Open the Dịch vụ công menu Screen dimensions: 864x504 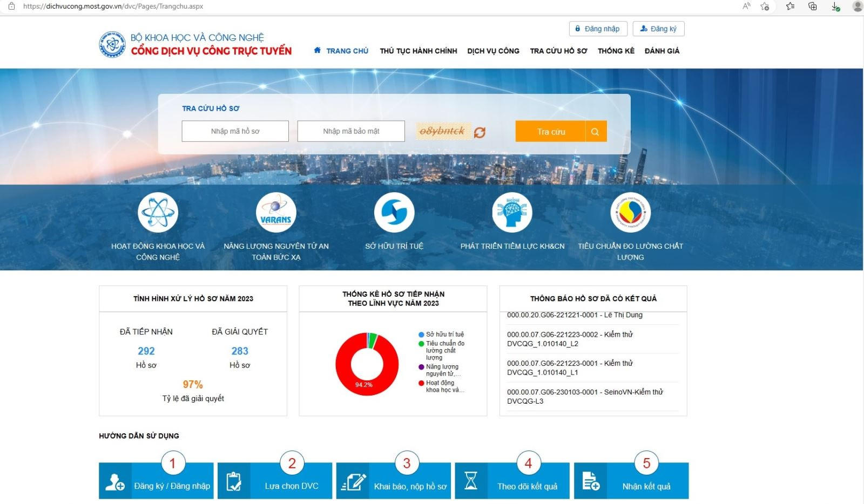click(493, 51)
